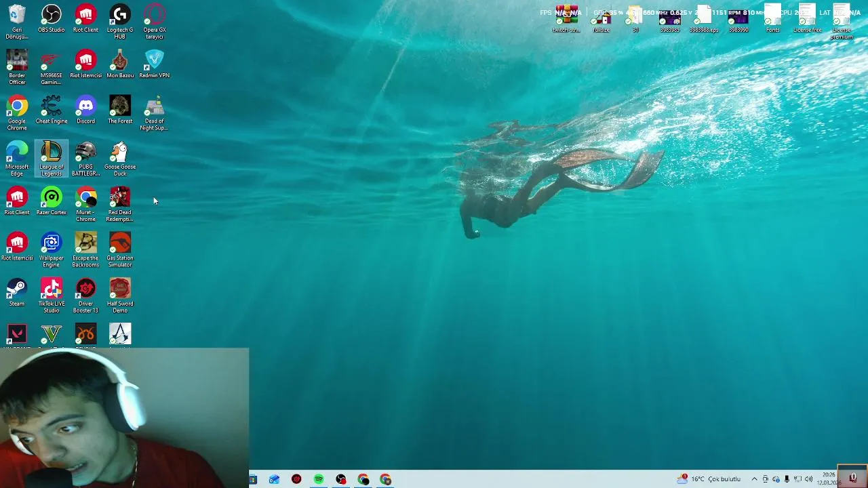868x488 pixels.
Task: Open the Goose Goose Duck icon
Action: point(120,159)
